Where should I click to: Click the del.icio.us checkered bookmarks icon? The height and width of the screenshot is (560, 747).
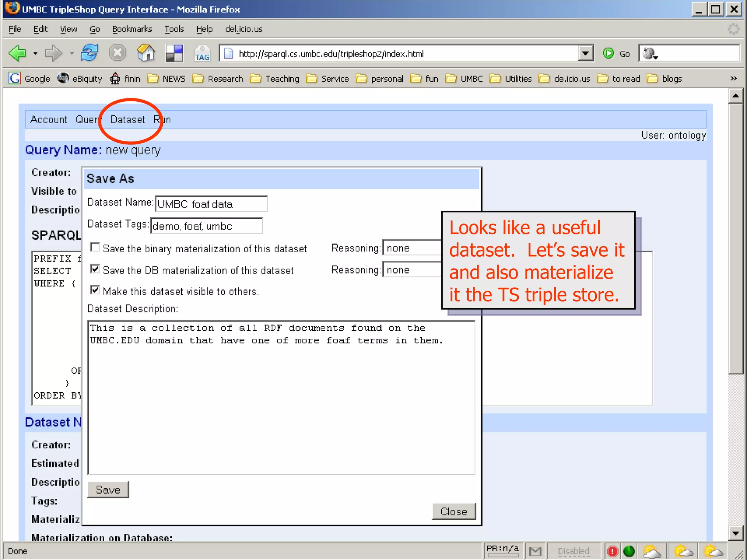tap(174, 53)
